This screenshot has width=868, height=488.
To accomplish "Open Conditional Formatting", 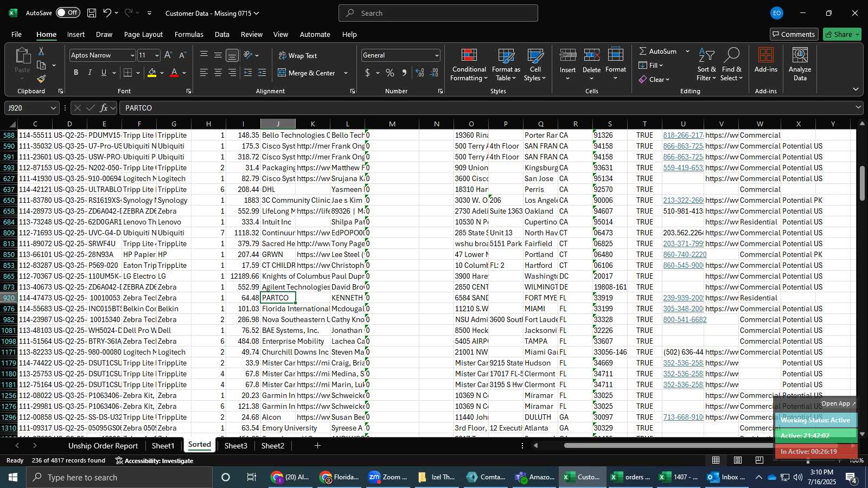I will [x=469, y=65].
